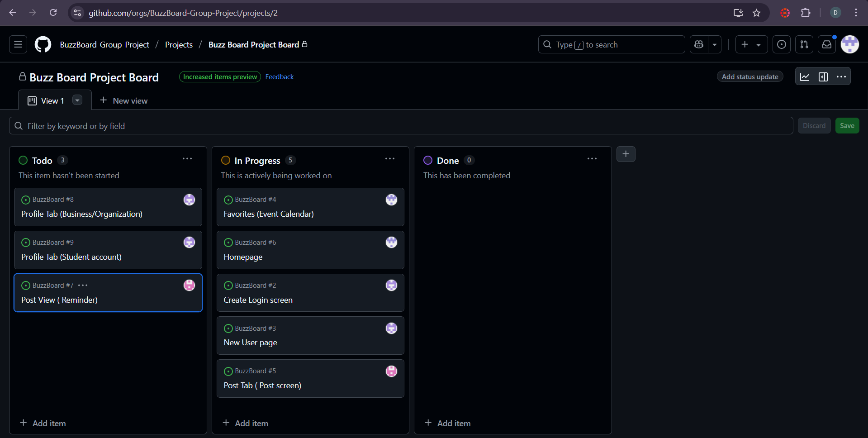Open the In Progress column options menu
This screenshot has height=438, width=868.
click(390, 159)
